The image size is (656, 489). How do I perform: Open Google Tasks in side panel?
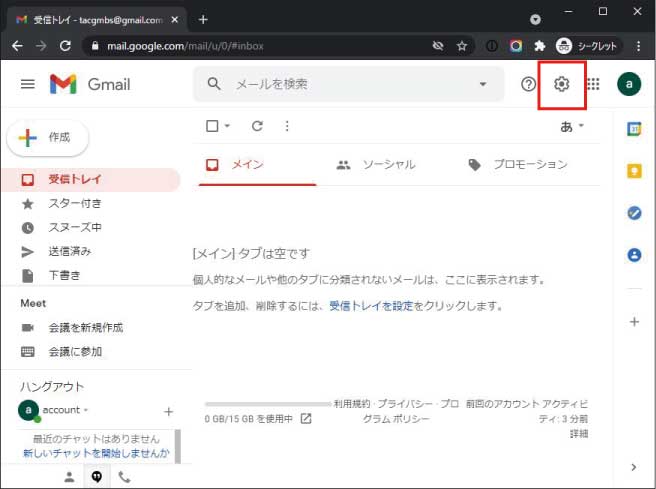coord(633,213)
